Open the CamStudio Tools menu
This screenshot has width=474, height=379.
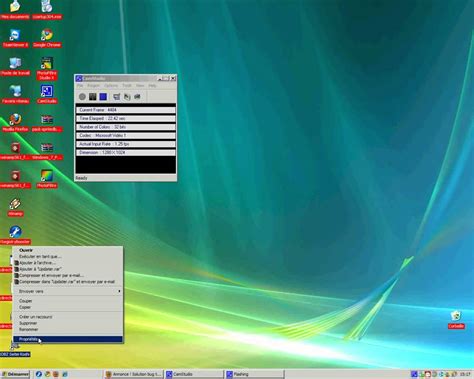click(x=127, y=86)
